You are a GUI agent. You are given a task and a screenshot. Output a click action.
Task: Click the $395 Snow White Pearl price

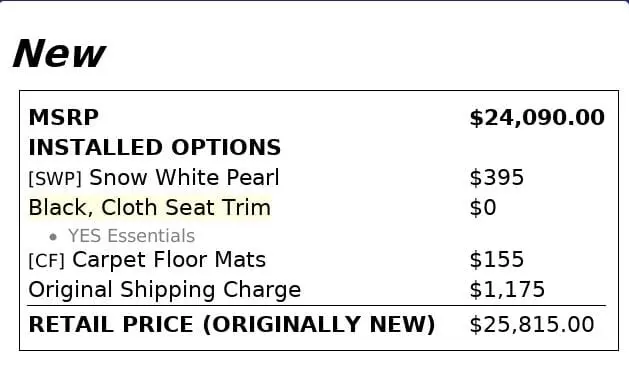[497, 177]
